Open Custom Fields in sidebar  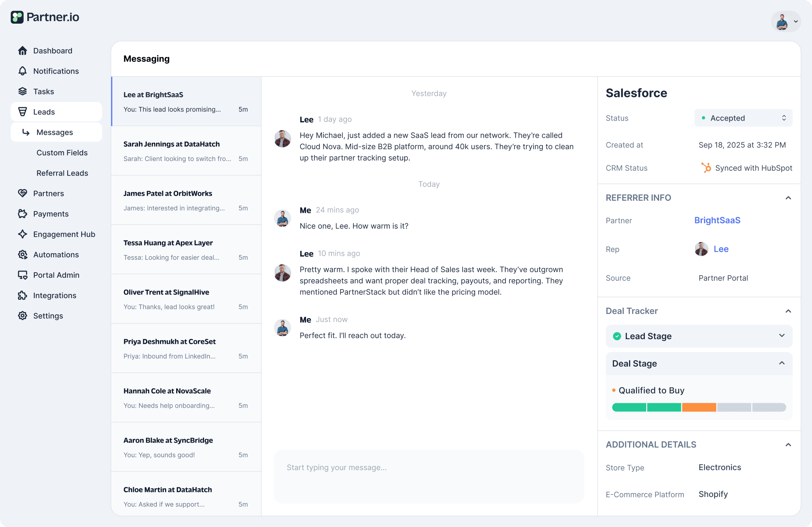coord(62,153)
